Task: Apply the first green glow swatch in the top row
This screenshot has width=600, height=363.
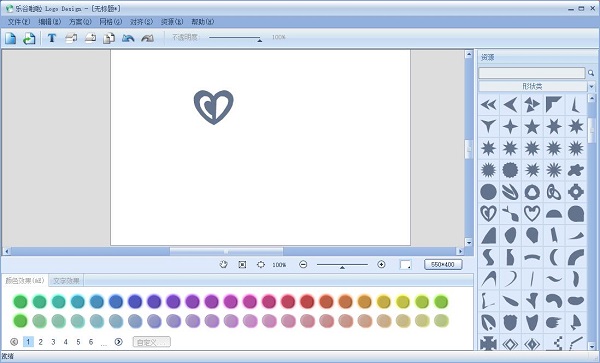Action: point(20,302)
